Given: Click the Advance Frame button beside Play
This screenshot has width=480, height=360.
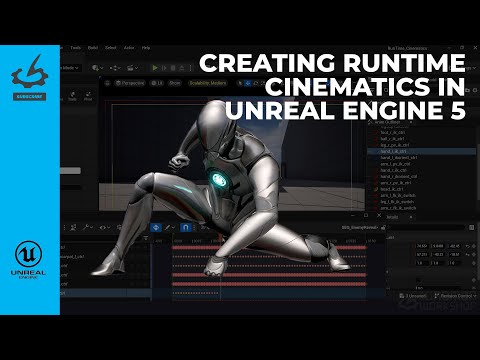Looking at the screenshot, I should 164,68.
